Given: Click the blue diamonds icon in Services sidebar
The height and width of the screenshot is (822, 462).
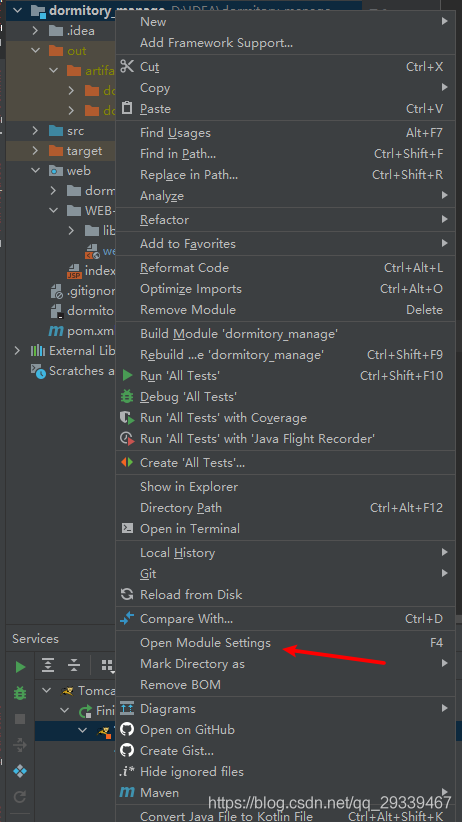Looking at the screenshot, I should [x=20, y=771].
